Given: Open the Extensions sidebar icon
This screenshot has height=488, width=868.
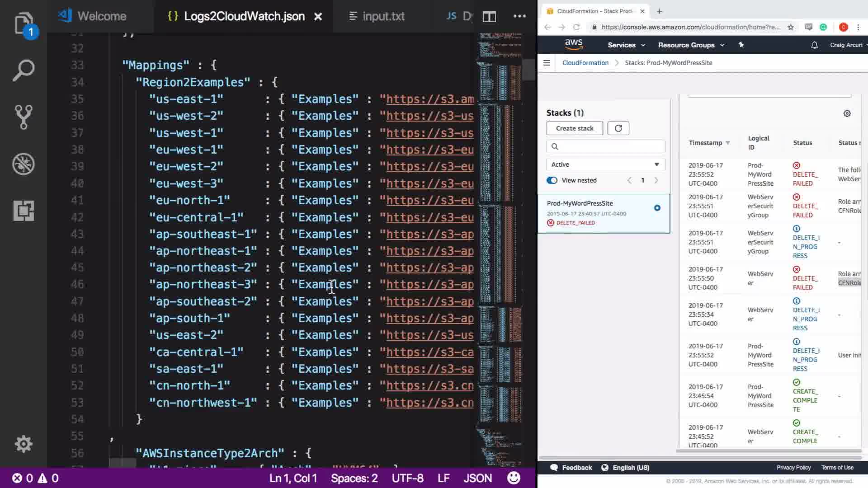Looking at the screenshot, I should 24,211.
